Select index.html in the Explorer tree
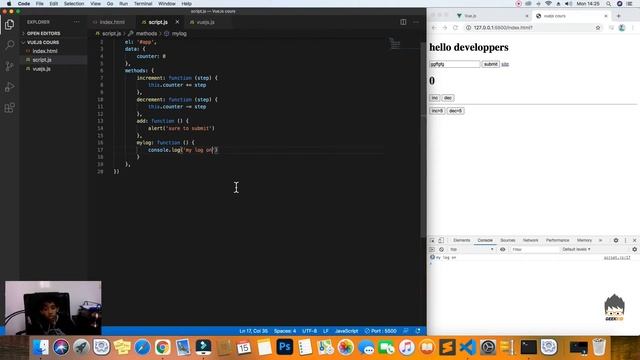Image resolution: width=640 pixels, height=360 pixels. 45,51
